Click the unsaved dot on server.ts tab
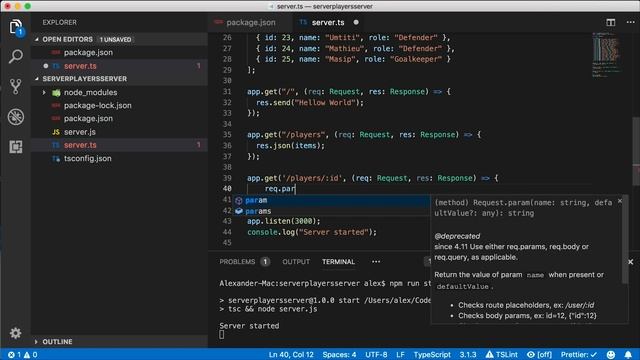 [356, 22]
